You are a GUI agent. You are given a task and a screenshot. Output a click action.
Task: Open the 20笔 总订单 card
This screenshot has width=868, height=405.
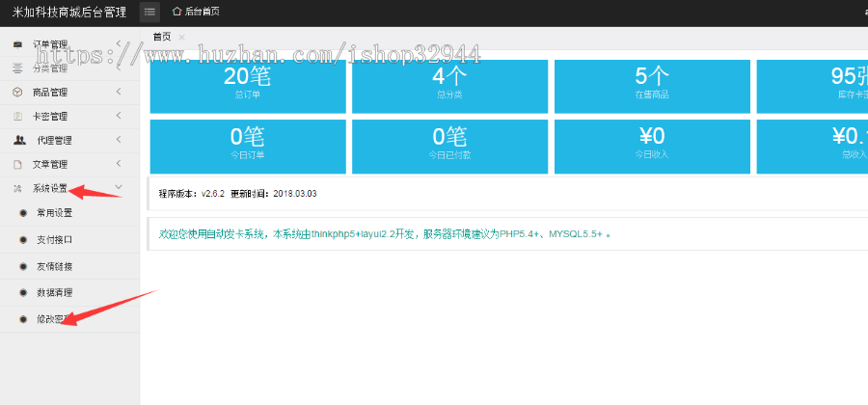coord(248,87)
